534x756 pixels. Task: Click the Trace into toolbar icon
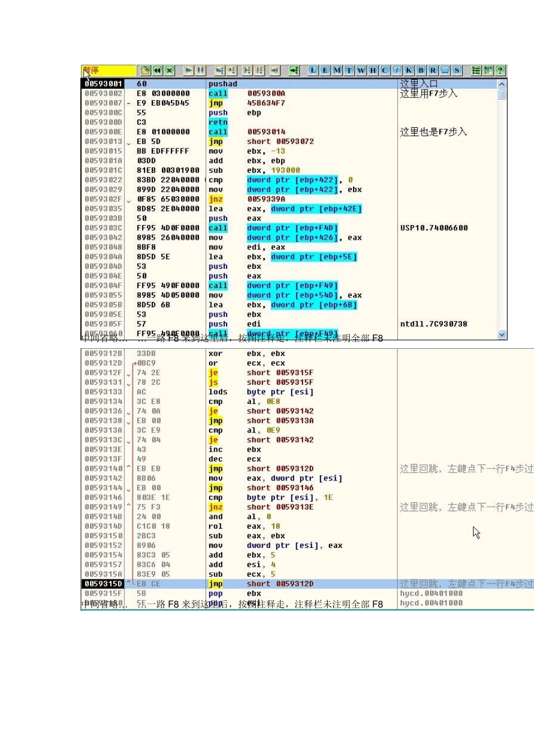pyautogui.click(x=247, y=70)
